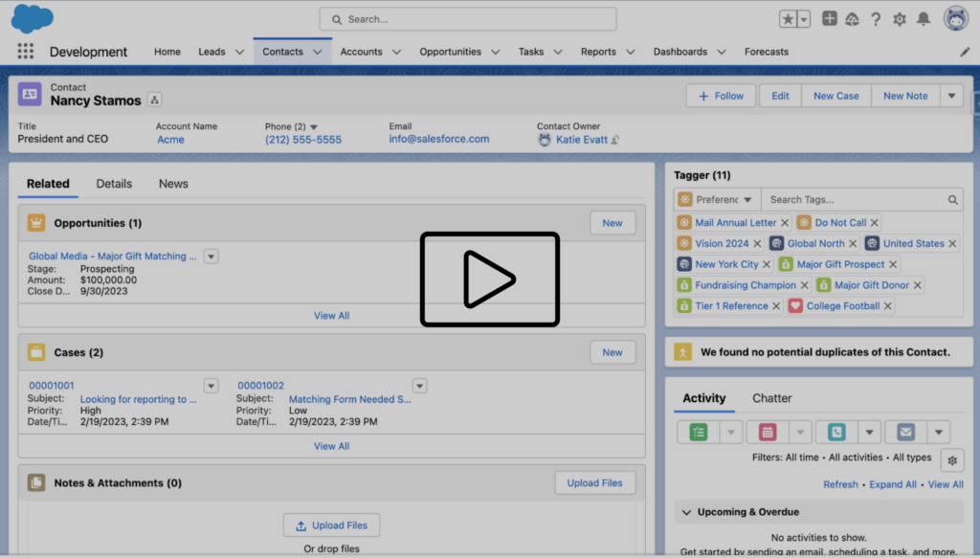The height and width of the screenshot is (558, 980).
Task: Click New in the Opportunities section
Action: (612, 223)
